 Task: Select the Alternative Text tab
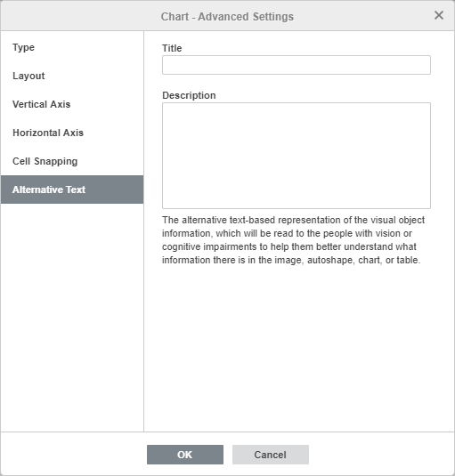(72, 190)
